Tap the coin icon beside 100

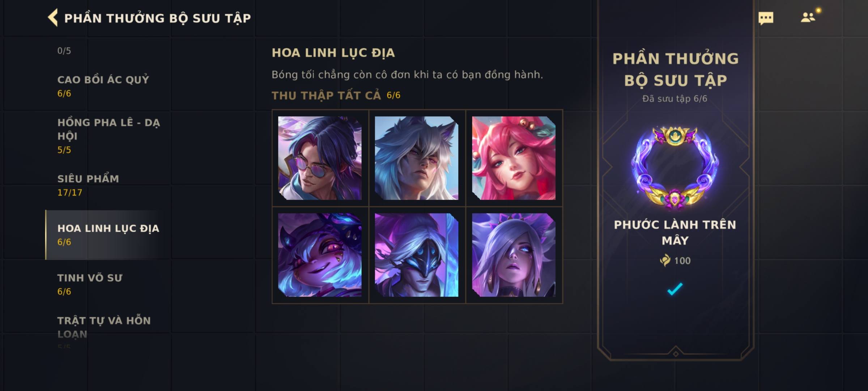(x=665, y=260)
